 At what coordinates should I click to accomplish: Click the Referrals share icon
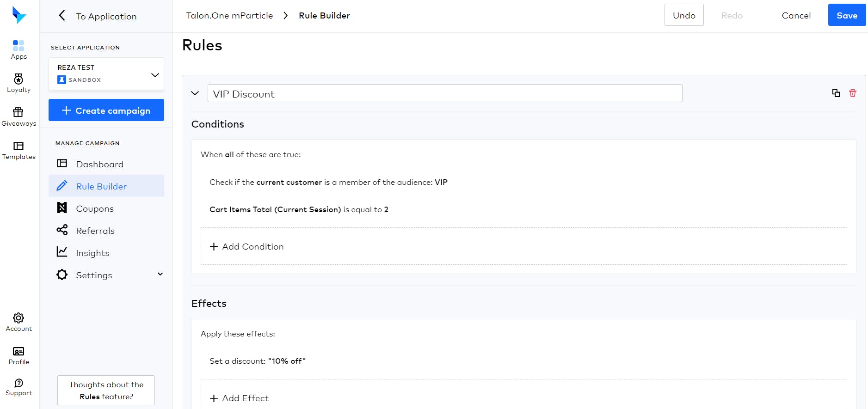(x=62, y=230)
